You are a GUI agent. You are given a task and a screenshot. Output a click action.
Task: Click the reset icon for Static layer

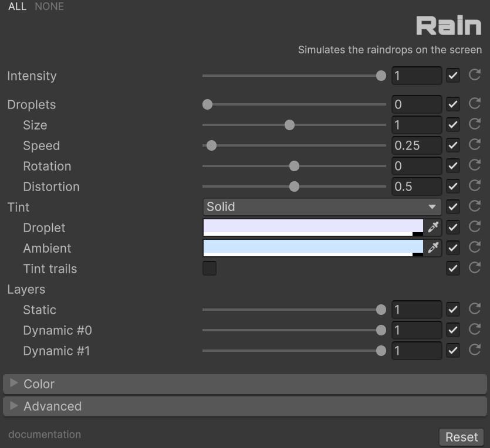tap(475, 309)
